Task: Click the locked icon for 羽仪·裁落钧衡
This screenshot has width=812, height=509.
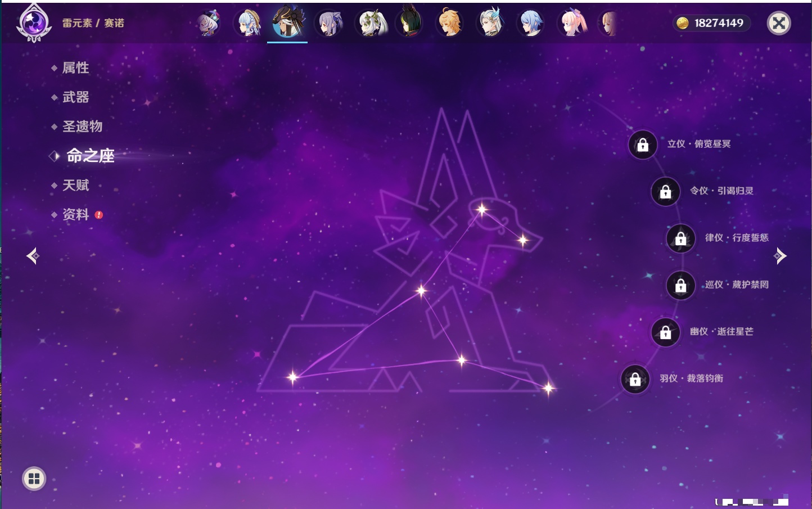Action: [635, 379]
